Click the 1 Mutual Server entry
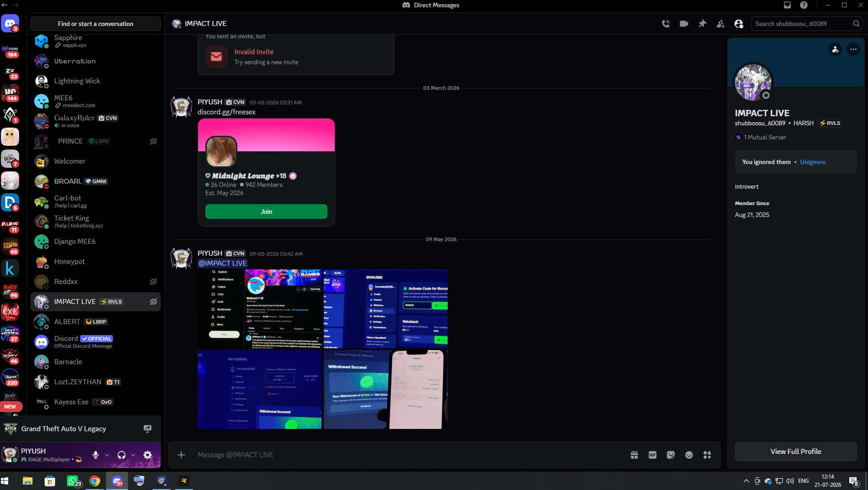 (x=761, y=137)
